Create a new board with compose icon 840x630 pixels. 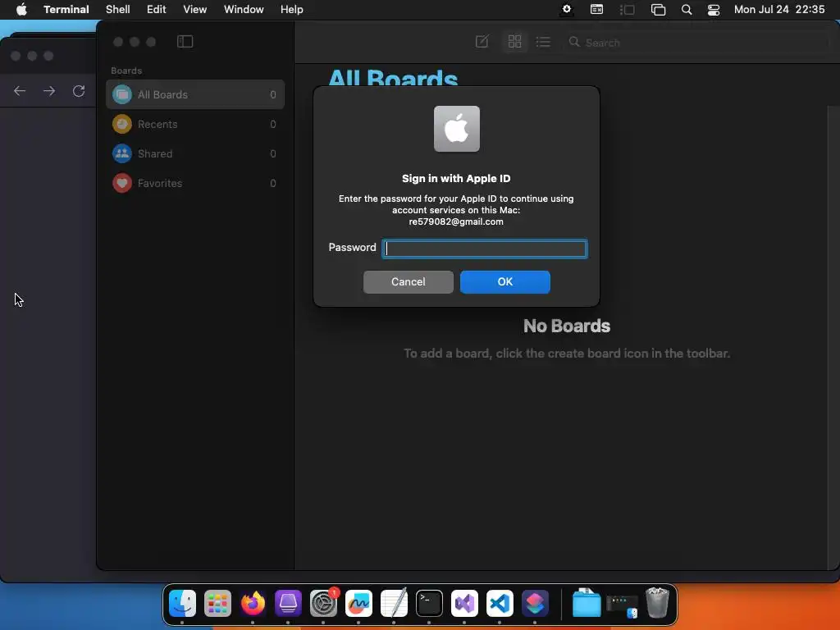coord(482,42)
